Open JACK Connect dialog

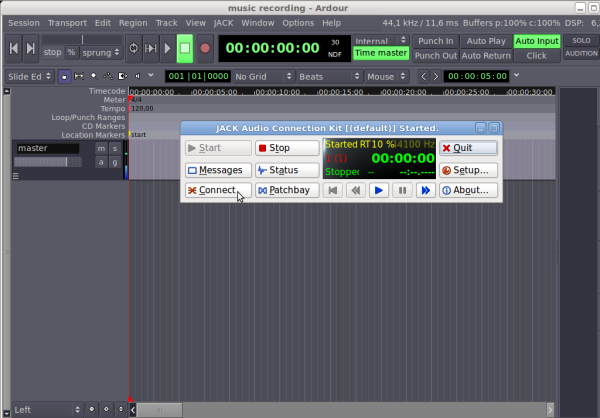218,190
